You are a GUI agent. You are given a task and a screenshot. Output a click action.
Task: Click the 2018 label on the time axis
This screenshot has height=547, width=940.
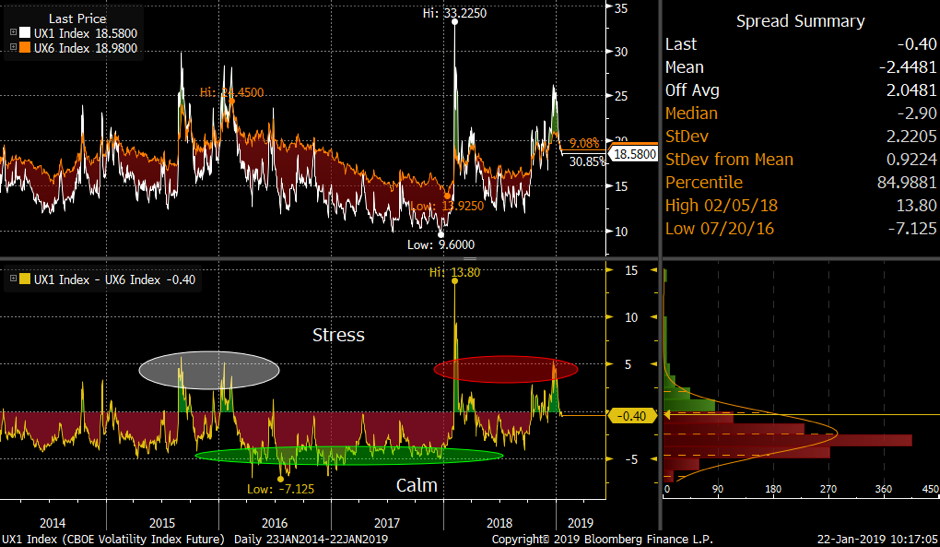point(499,523)
